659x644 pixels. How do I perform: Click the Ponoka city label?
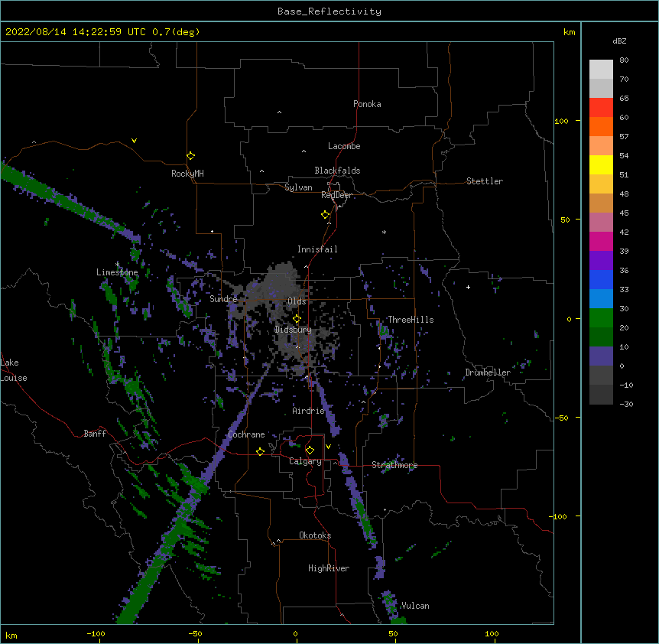tap(367, 104)
